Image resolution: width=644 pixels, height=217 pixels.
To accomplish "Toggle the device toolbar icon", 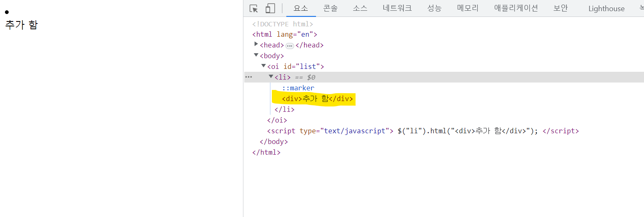I will coord(270,9).
